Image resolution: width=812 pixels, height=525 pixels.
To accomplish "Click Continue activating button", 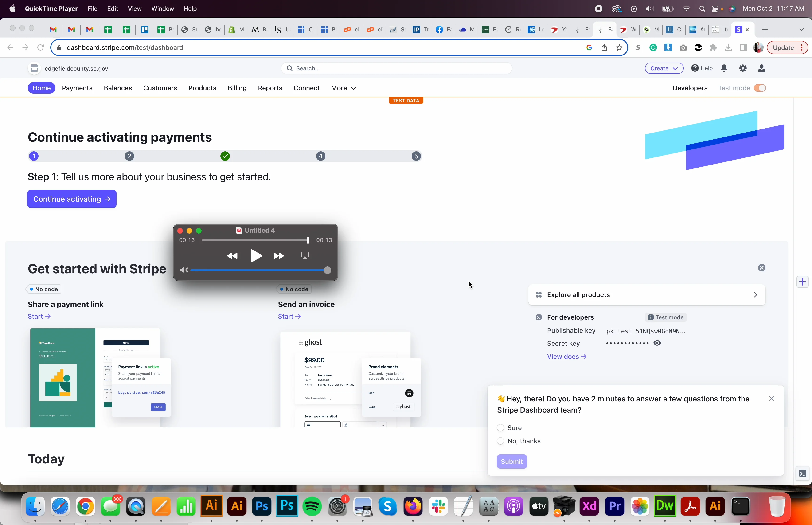I will click(x=72, y=199).
